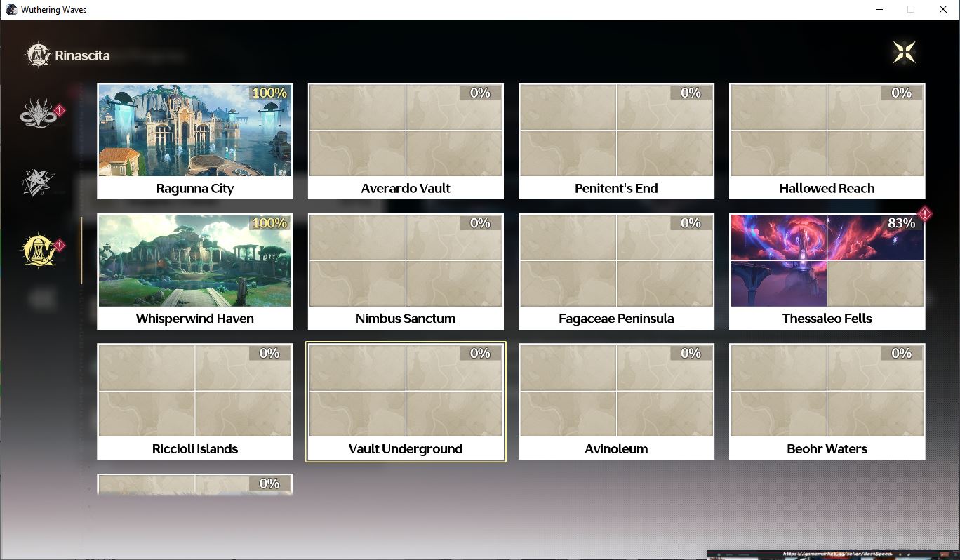Image resolution: width=960 pixels, height=560 pixels.
Task: Select the Hallowed Reach card
Action: point(827,141)
